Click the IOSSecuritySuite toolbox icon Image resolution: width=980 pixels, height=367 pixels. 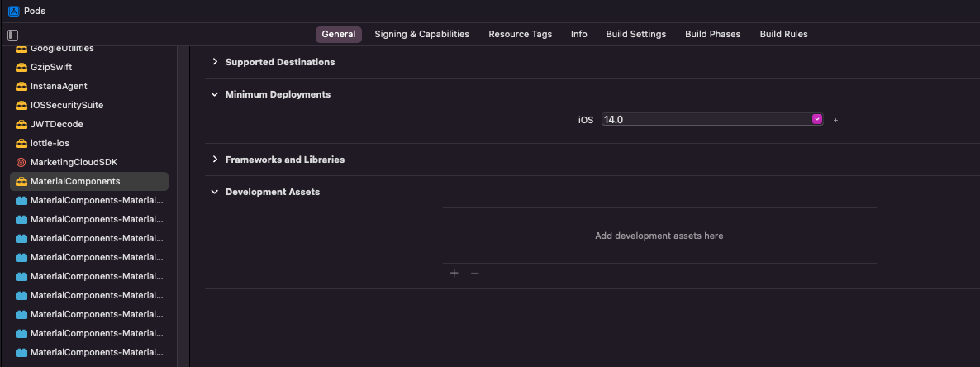[x=21, y=105]
